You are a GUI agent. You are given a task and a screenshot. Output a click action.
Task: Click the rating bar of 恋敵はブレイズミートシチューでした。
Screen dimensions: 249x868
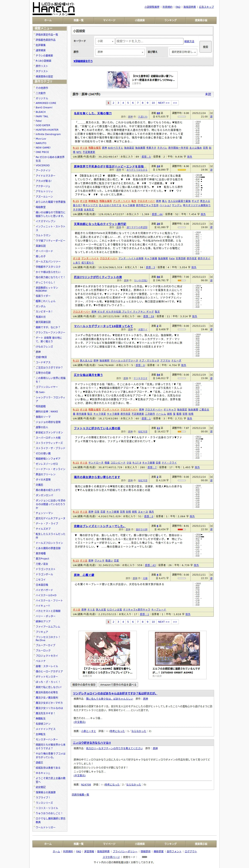coord(182,529)
